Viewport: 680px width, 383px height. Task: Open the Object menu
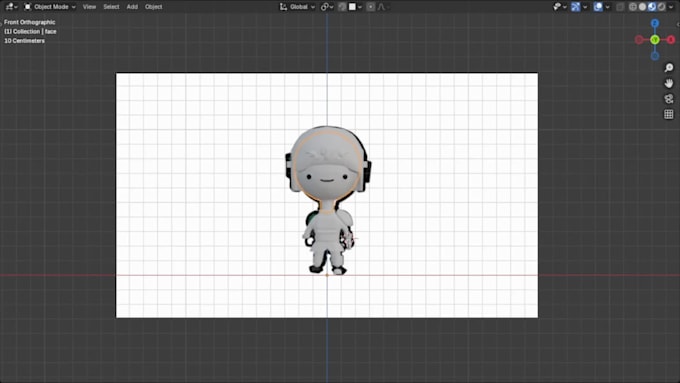(x=154, y=7)
